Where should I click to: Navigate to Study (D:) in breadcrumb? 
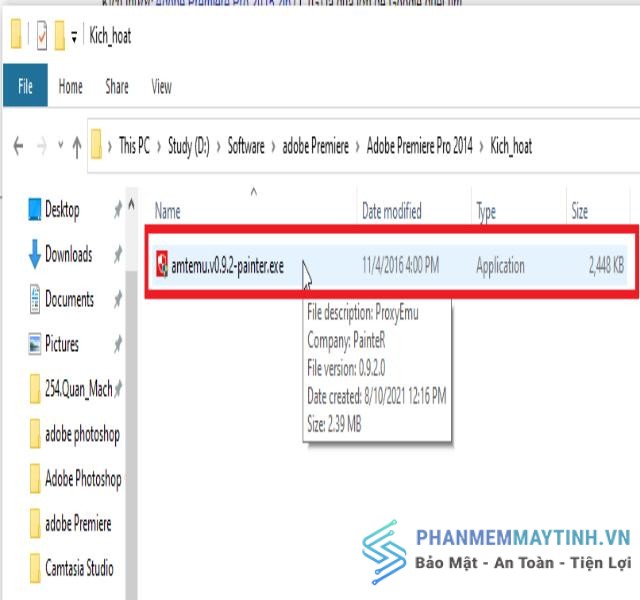(x=189, y=146)
